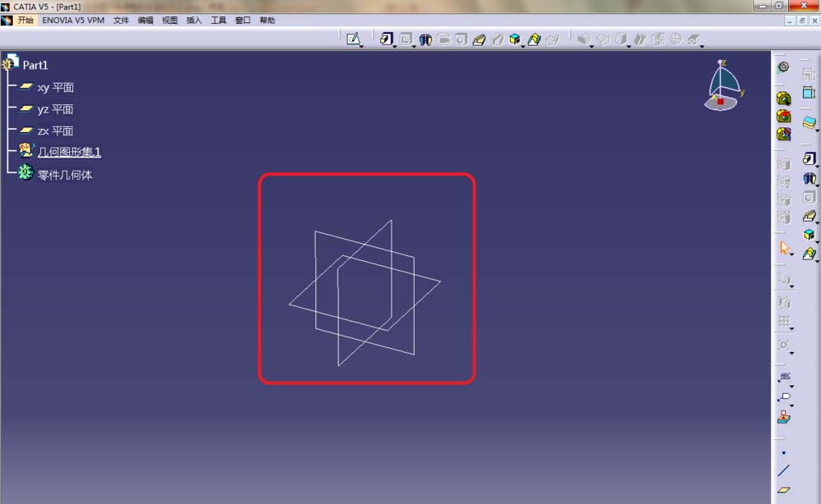
Task: Click the ABC Text with Leader annotation icon
Action: coord(784,378)
